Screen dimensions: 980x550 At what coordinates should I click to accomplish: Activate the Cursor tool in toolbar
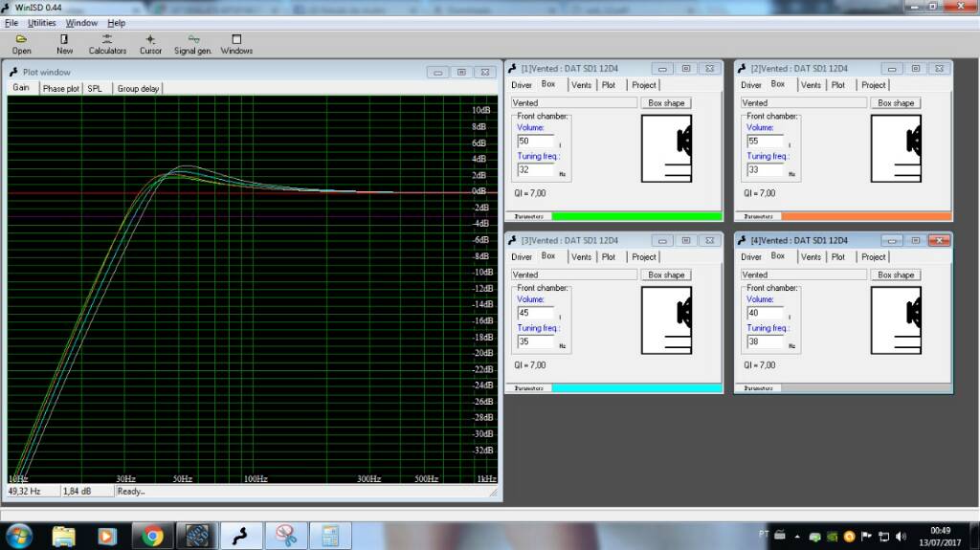point(150,44)
